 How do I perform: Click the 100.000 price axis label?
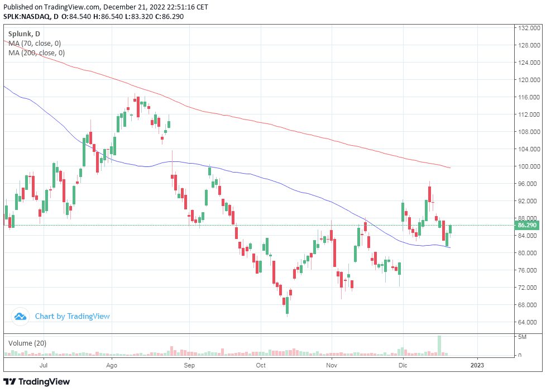coord(529,166)
